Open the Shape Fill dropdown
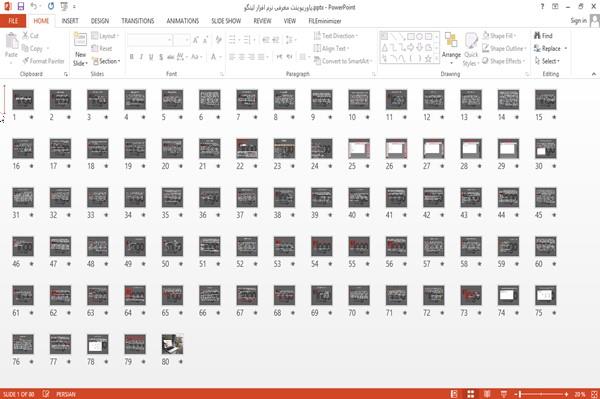The height and width of the screenshot is (399, 600). click(x=499, y=36)
